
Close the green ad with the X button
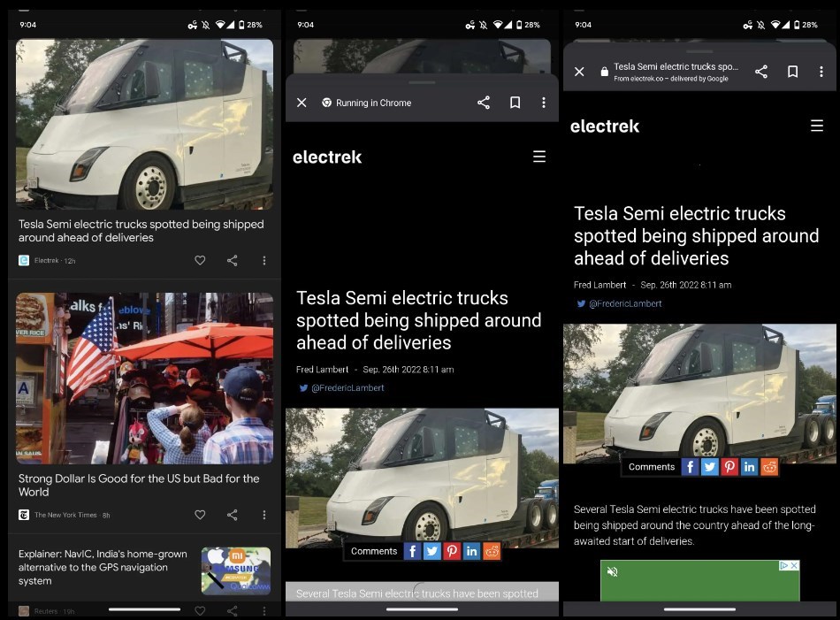click(x=794, y=565)
